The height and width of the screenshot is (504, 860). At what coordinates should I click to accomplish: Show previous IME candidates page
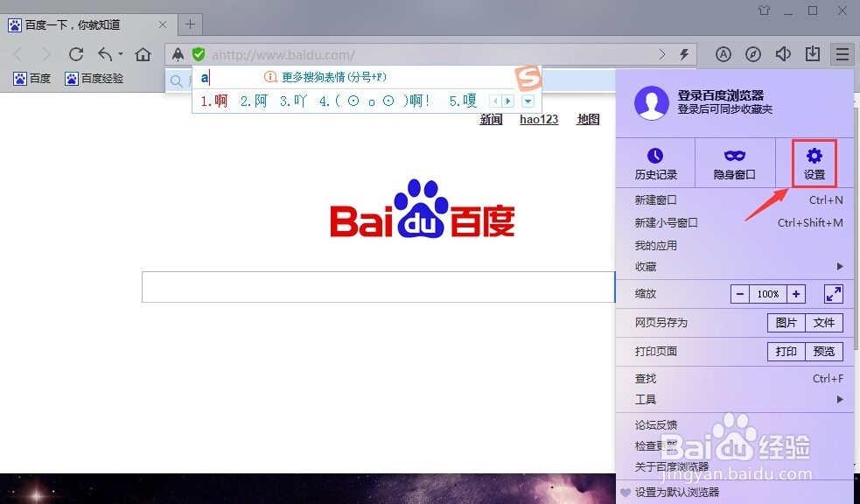point(495,101)
